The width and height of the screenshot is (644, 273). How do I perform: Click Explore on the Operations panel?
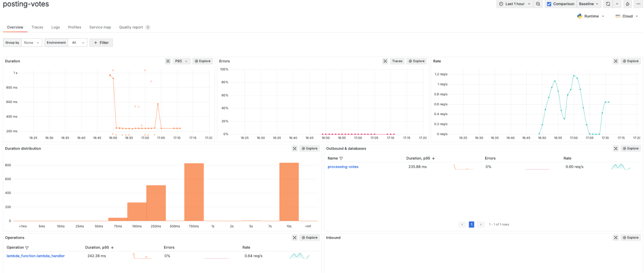coord(310,238)
